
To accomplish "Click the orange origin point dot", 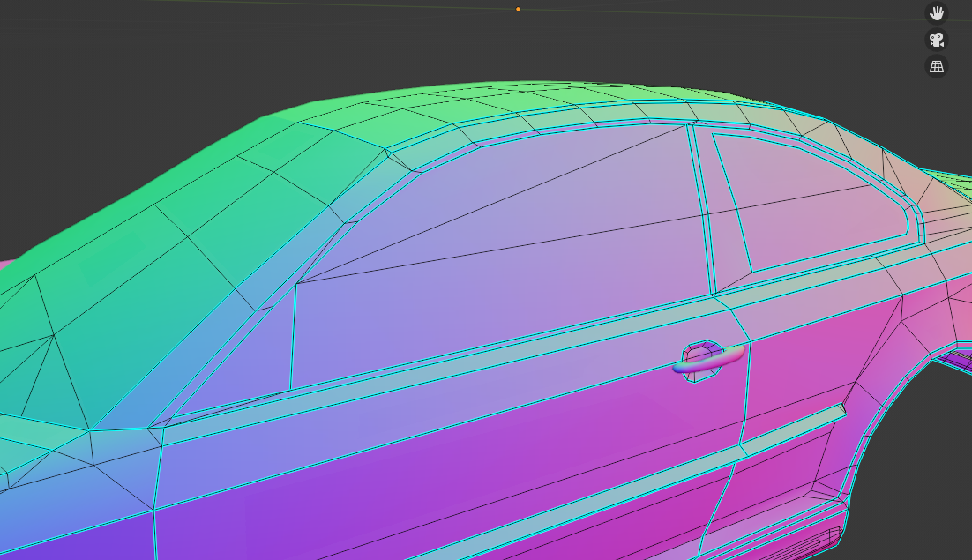I will coord(519,10).
